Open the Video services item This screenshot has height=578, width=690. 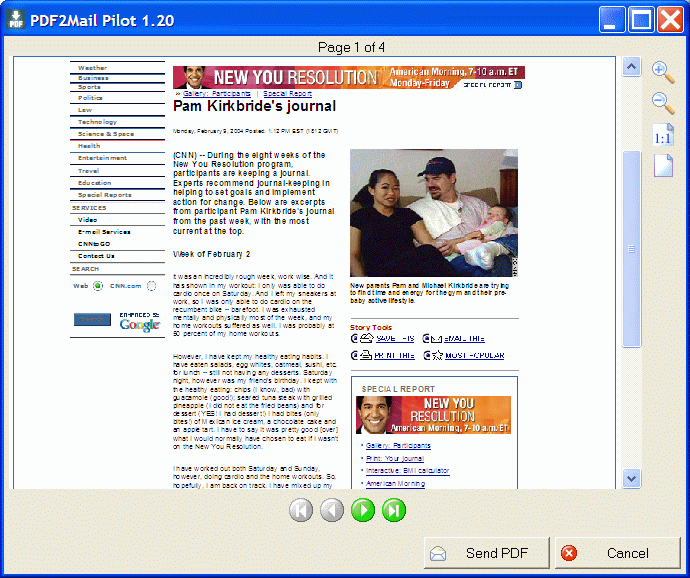(x=88, y=220)
